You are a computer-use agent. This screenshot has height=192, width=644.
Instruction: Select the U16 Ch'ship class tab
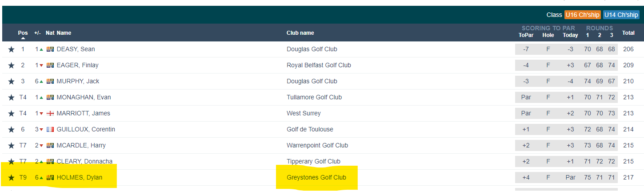[x=583, y=15]
